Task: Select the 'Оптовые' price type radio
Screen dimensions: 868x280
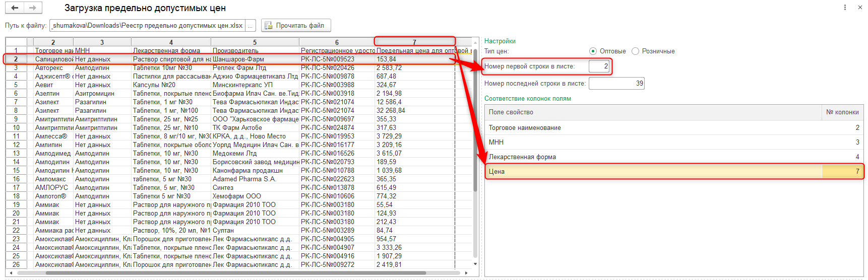Action: point(593,51)
